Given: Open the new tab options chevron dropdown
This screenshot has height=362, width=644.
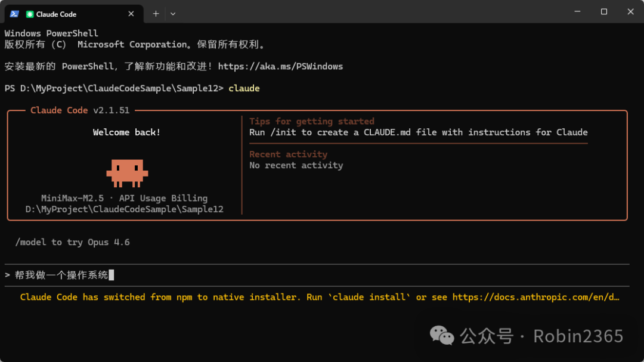Looking at the screenshot, I should click(173, 13).
